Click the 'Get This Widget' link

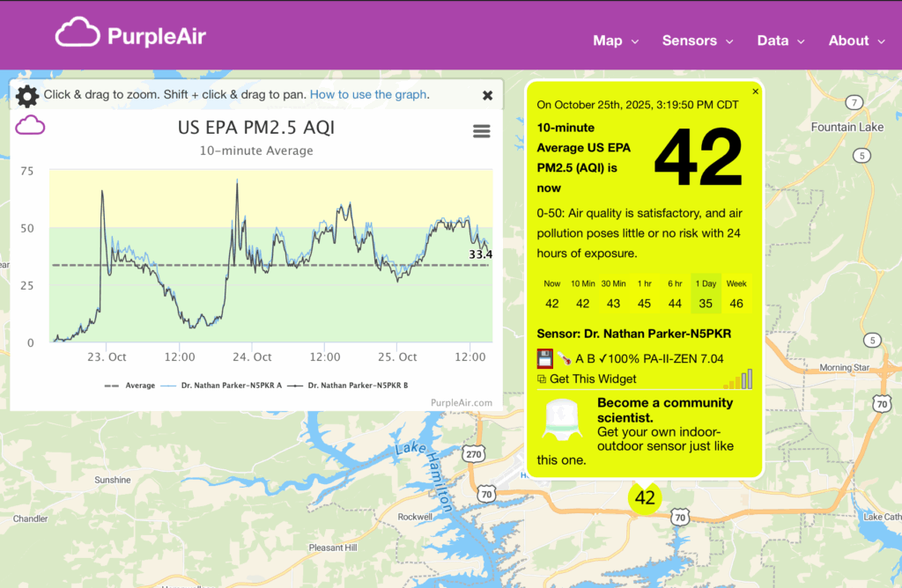(593, 379)
